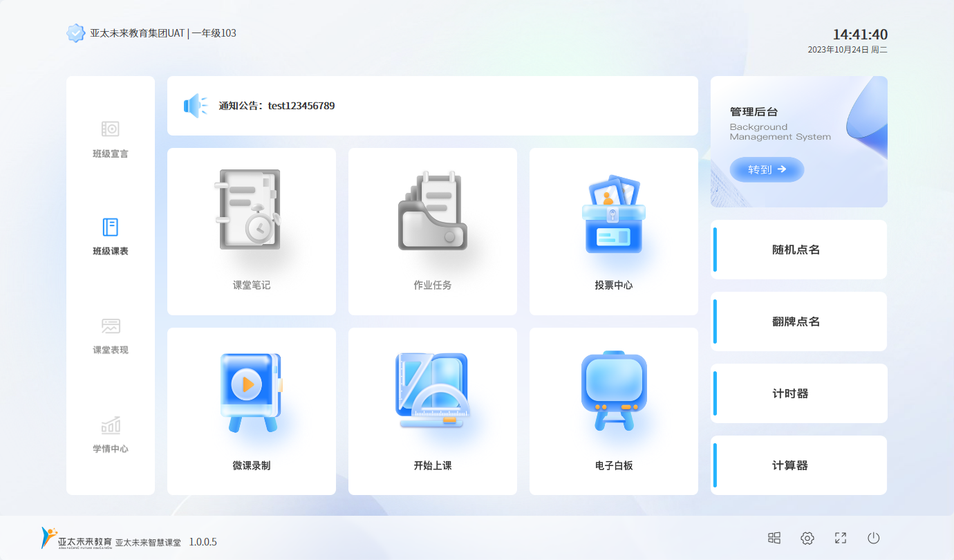The width and height of the screenshot is (954, 560).
Task: Click the version number 1.0.0.5
Action: click(x=203, y=541)
